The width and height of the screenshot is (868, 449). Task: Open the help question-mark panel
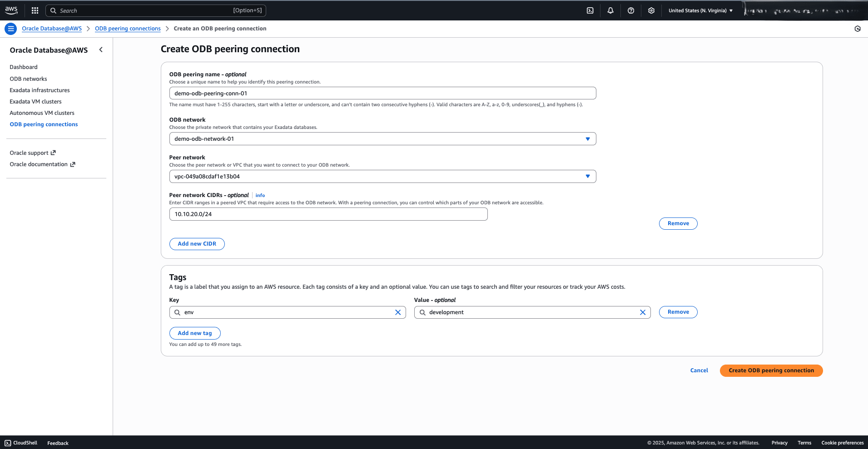pos(631,10)
